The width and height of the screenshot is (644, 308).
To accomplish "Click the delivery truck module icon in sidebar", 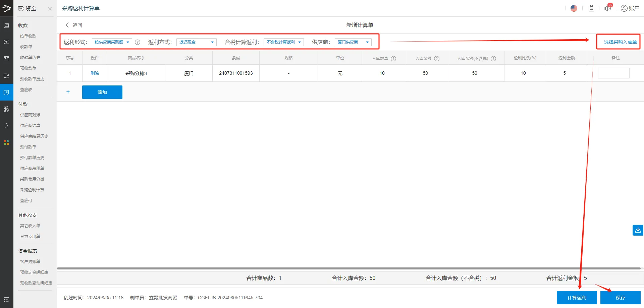I will (6, 75).
